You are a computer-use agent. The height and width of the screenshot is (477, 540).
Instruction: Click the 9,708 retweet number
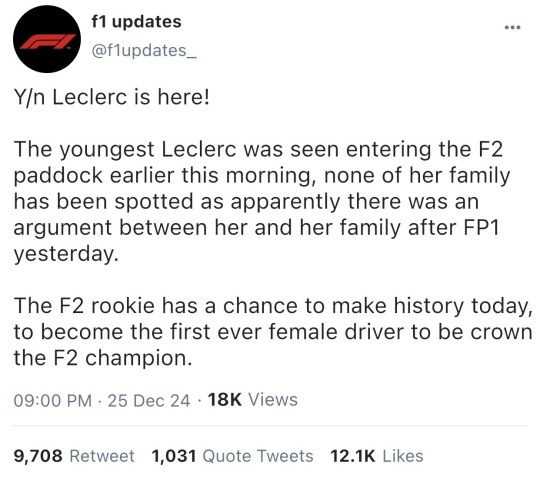[x=38, y=456]
